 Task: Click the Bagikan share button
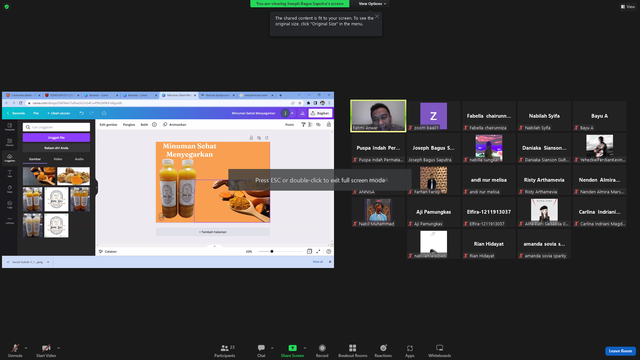pos(320,113)
